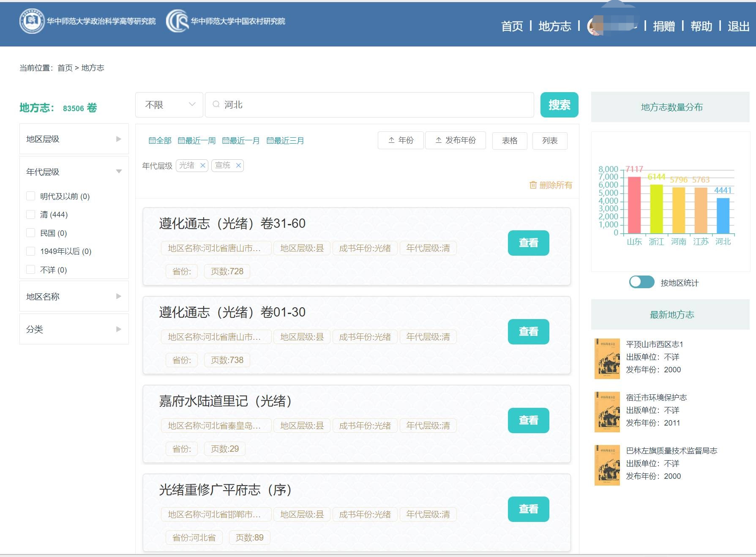This screenshot has height=557, width=756.
Task: Filter by 最近一周 calendar icon
Action: [181, 141]
